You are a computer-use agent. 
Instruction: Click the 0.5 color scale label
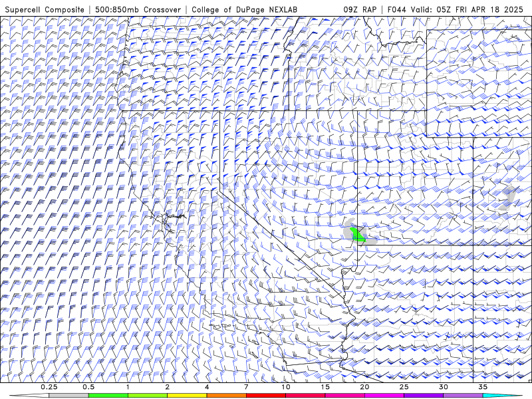(88, 387)
